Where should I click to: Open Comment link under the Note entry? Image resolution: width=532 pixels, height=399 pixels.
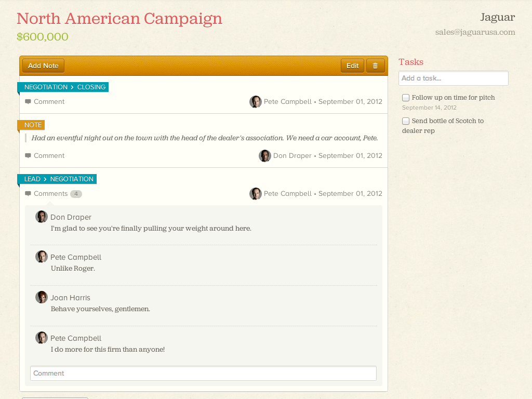(49, 155)
